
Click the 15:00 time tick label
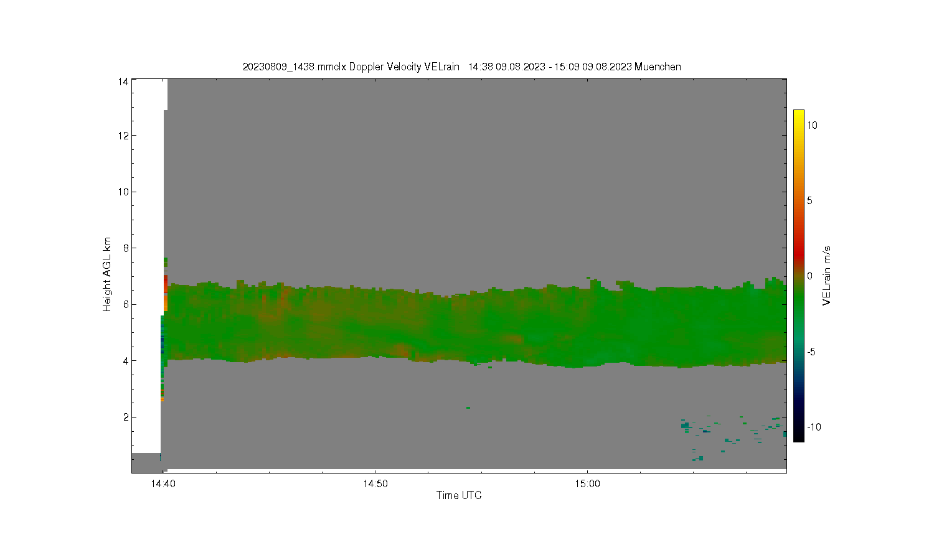click(x=587, y=483)
